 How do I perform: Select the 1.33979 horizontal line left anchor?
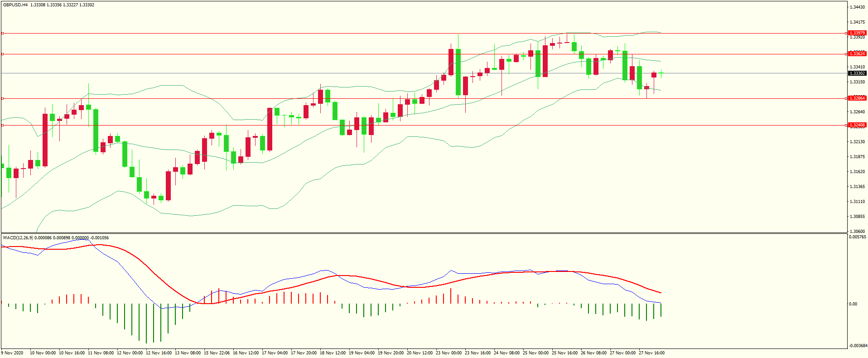(x=2, y=33)
